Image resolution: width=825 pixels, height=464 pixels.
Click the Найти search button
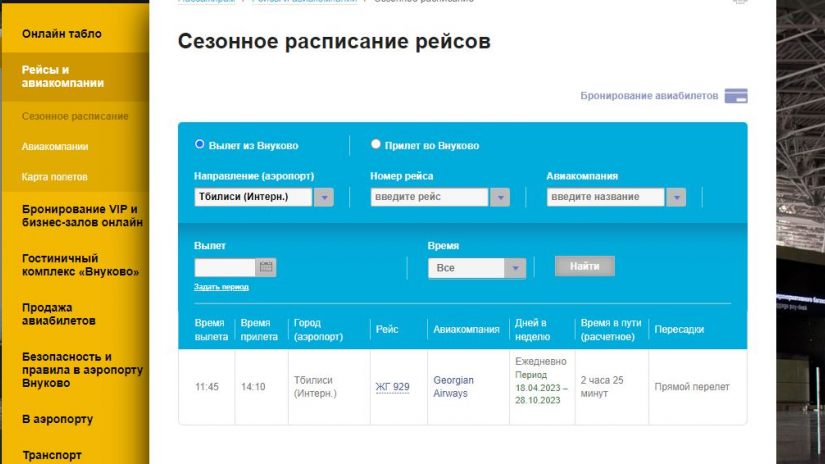click(x=585, y=266)
